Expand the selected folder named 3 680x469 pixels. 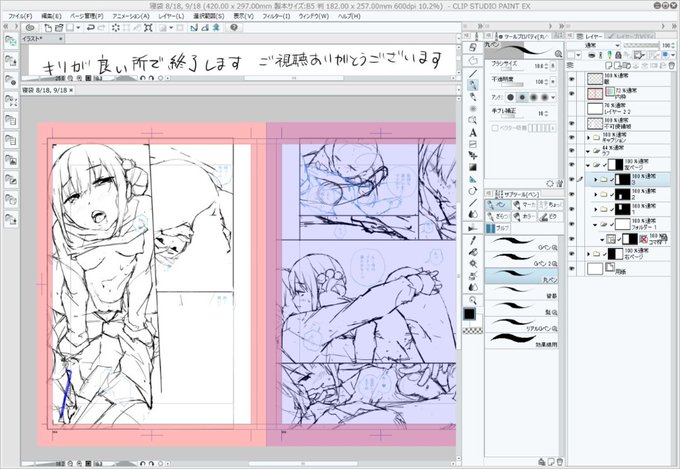pyautogui.click(x=596, y=179)
